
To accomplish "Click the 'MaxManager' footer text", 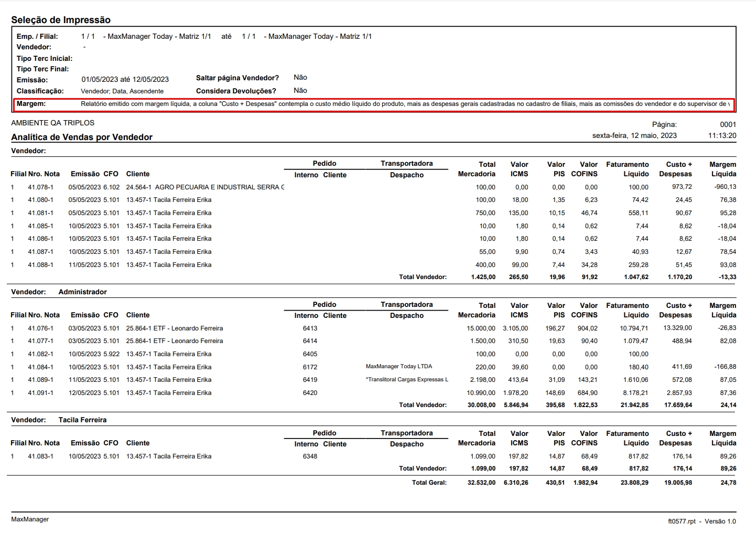I will point(30,519).
